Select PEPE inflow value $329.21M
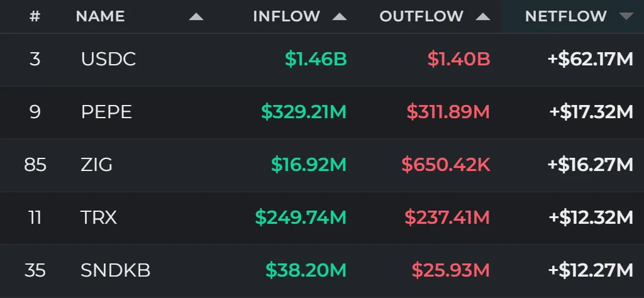The image size is (644, 298). pyautogui.click(x=304, y=112)
